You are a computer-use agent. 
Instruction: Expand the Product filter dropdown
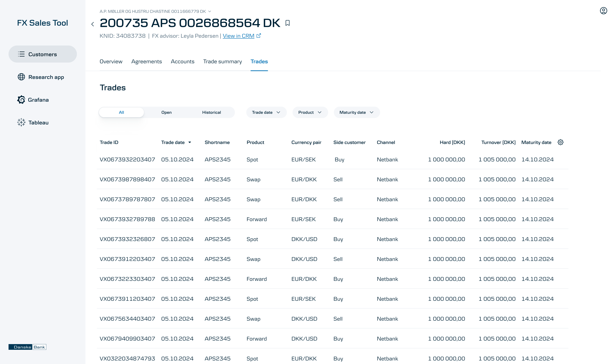[x=310, y=112]
